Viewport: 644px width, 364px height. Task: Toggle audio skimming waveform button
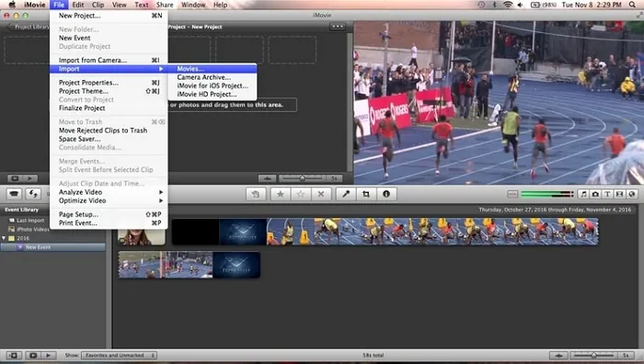pos(512,194)
